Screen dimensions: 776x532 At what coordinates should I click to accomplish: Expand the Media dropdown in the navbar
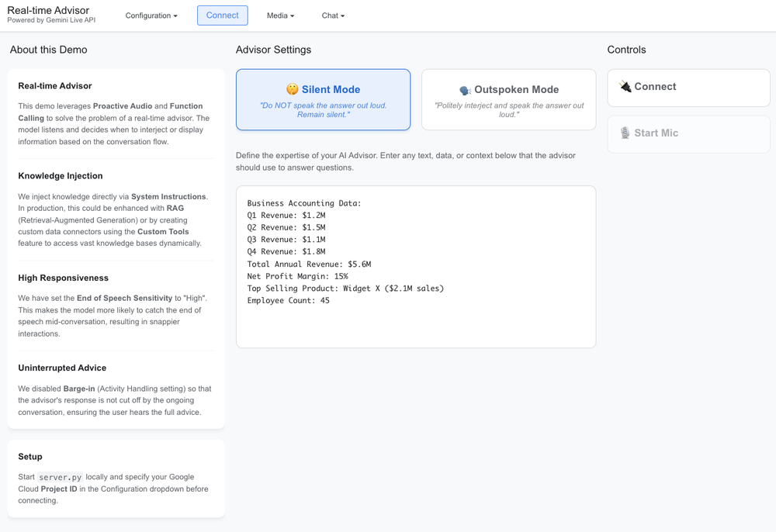coord(280,16)
